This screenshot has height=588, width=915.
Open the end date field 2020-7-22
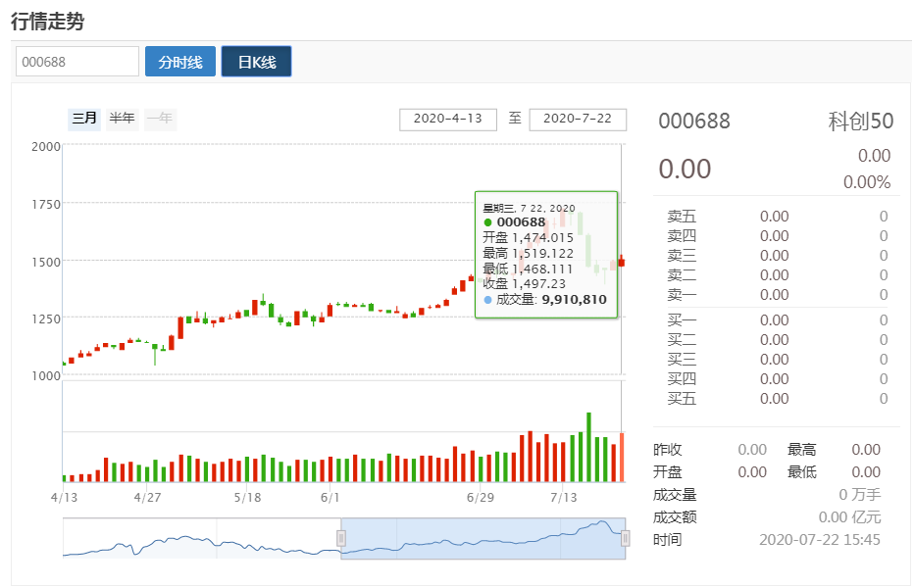point(578,119)
